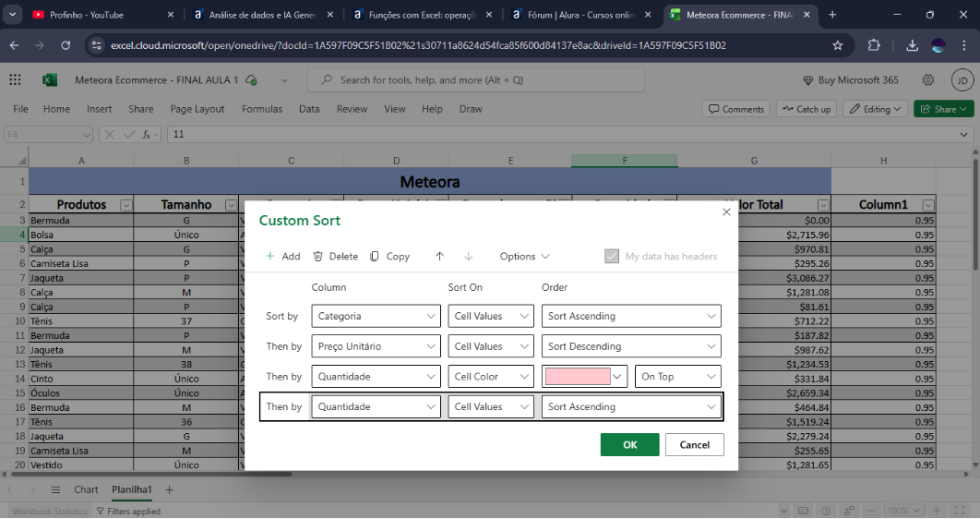Bookmark this page with star icon
The width and height of the screenshot is (980, 519).
click(x=838, y=45)
